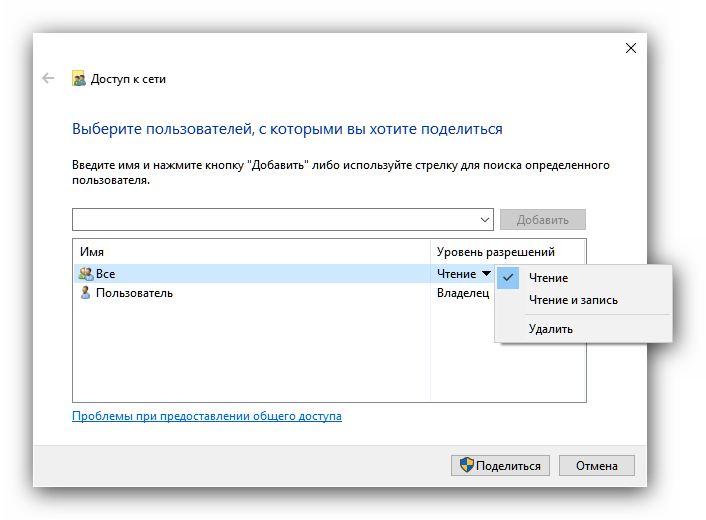Click the Уровень разрешений column header
706x520 pixels.
point(496,252)
